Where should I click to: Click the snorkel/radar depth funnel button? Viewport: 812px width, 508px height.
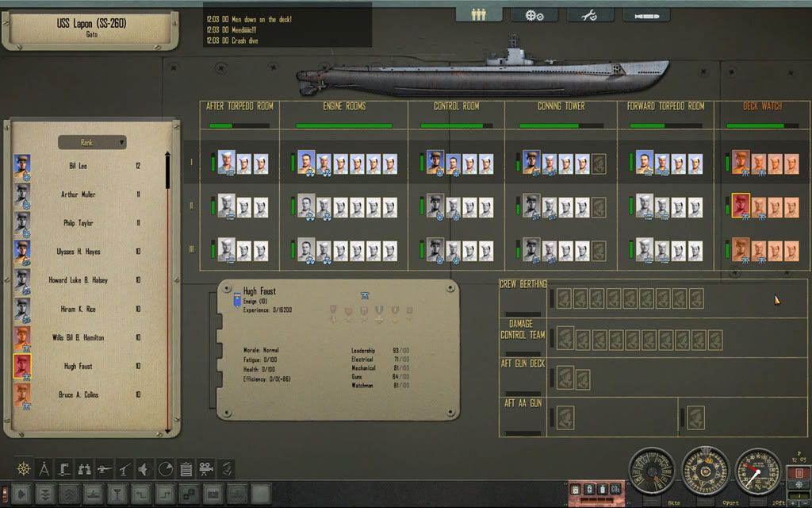117,494
